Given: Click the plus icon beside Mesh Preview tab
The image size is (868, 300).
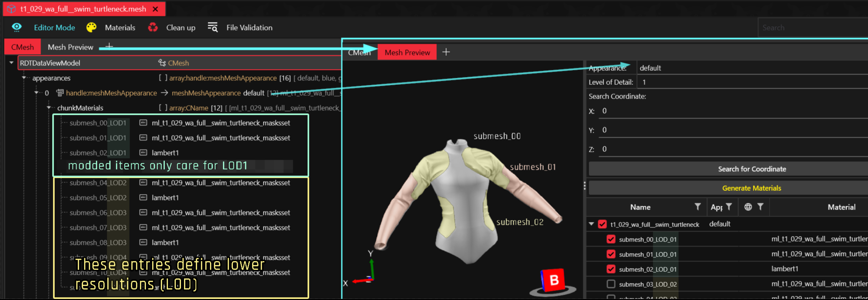Looking at the screenshot, I should click(x=446, y=52).
